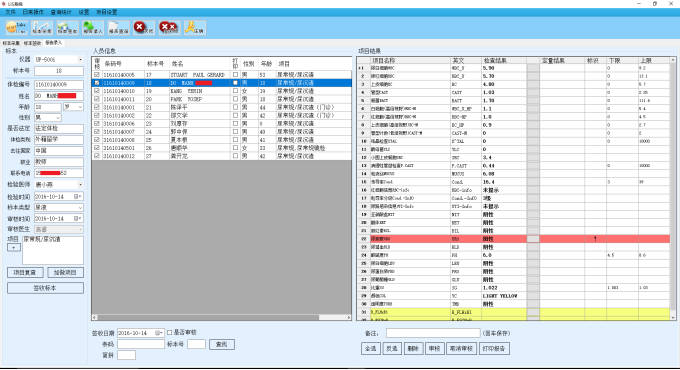Select the 报告录入 tab

[54, 43]
